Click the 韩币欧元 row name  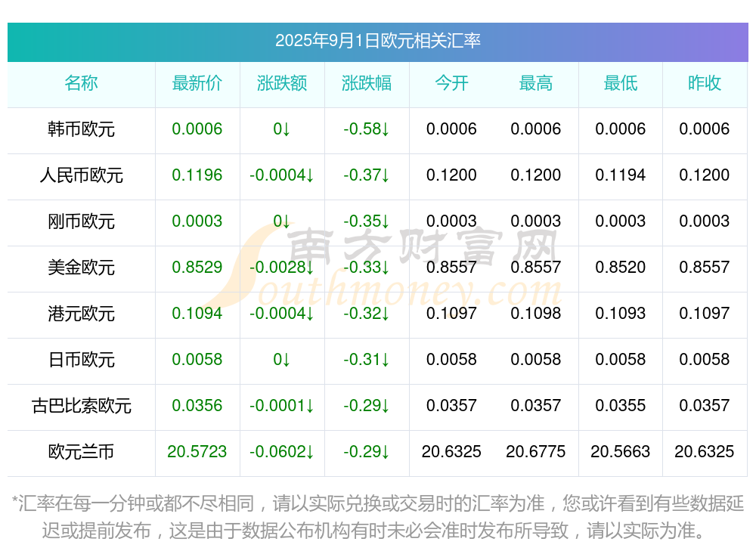[x=81, y=129]
